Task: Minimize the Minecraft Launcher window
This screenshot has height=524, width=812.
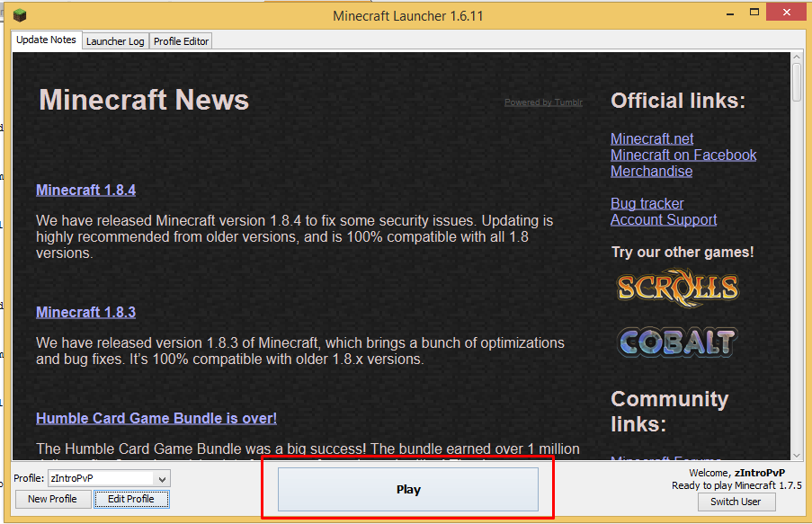Action: 730,14
